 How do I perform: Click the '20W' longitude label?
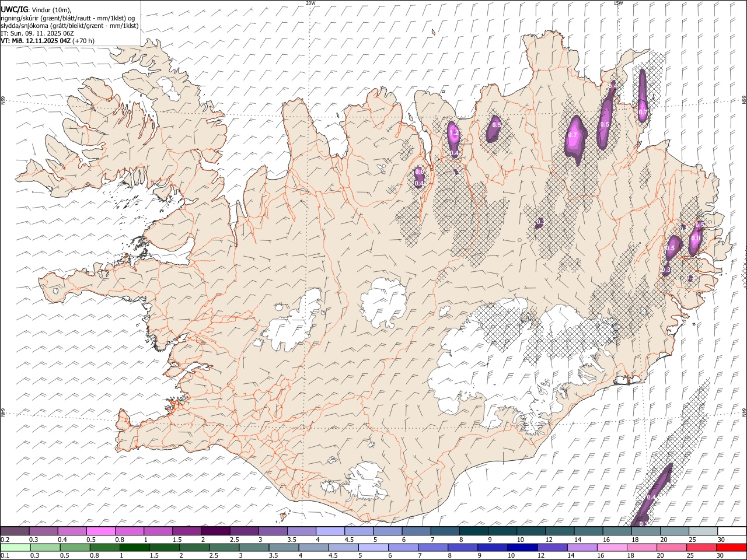pos(310,3)
